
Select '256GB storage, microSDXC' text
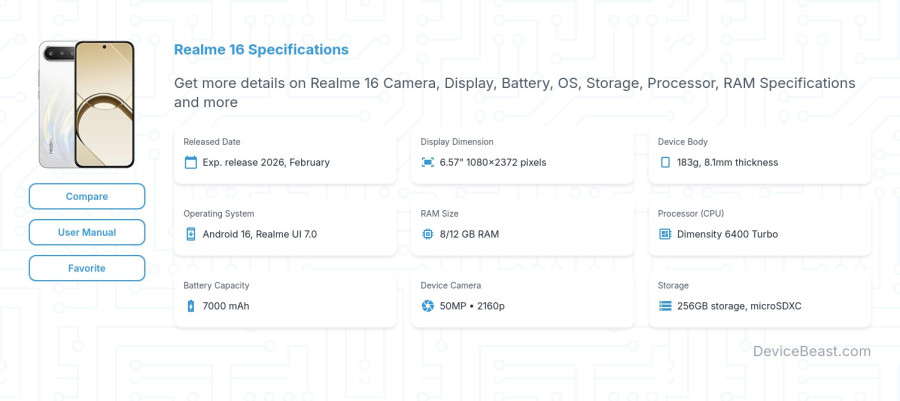739,306
